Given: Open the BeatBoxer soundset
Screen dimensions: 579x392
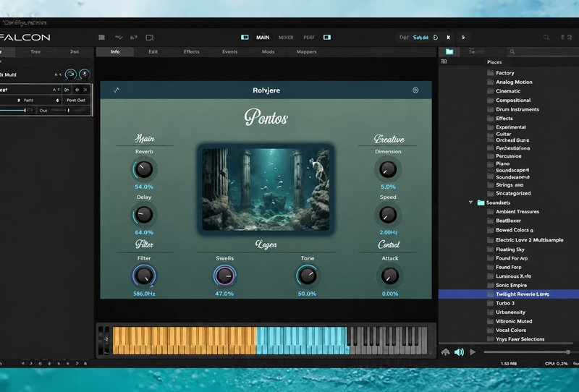Looking at the screenshot, I should [509, 221].
